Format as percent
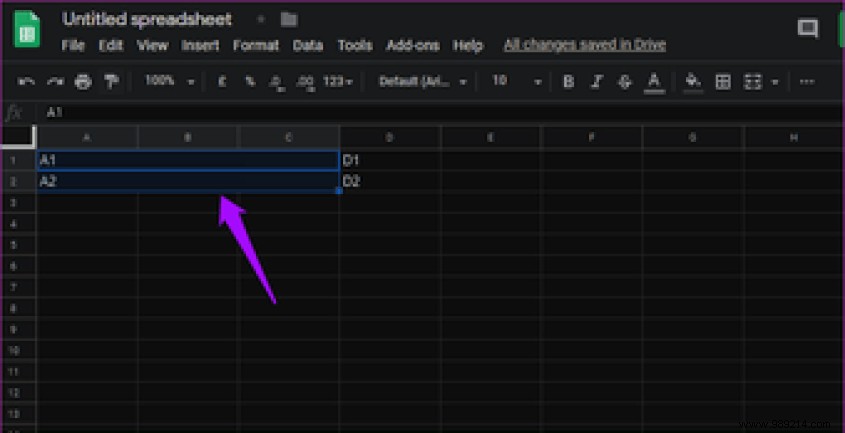Viewport: 845px width, 433px height. coord(250,81)
